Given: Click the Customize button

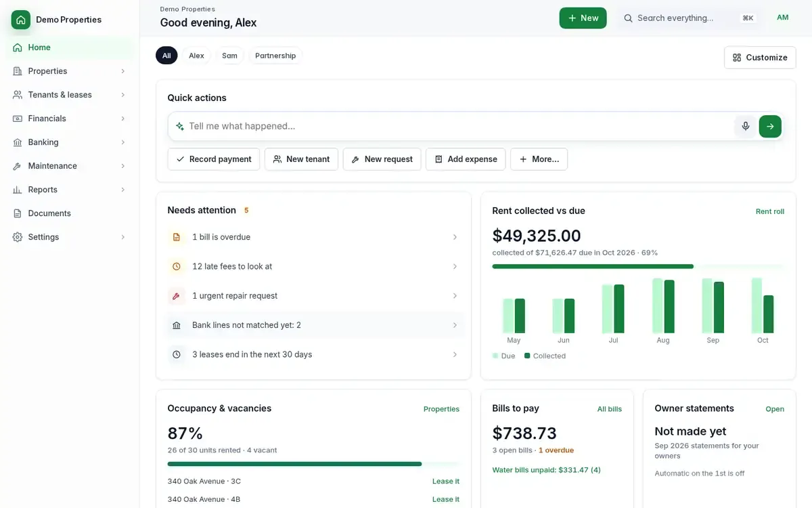Looking at the screenshot, I should [x=760, y=58].
